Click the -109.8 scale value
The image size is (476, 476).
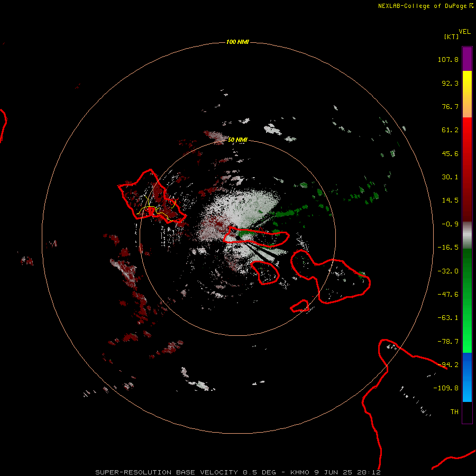[446, 388]
